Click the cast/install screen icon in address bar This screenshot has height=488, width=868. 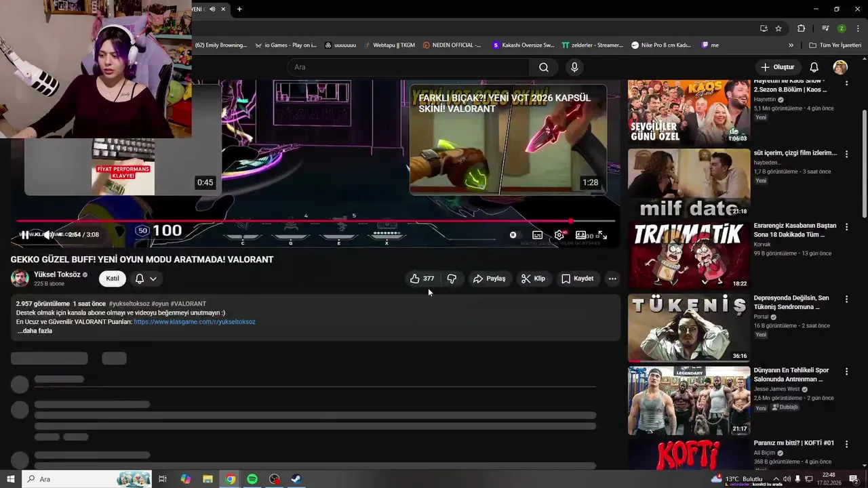point(764,28)
